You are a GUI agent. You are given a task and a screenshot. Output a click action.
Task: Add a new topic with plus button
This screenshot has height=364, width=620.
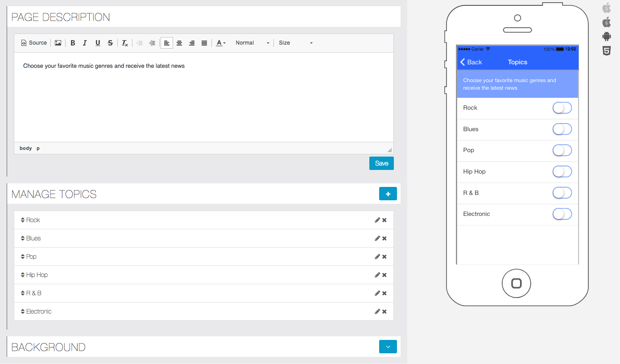[388, 194]
